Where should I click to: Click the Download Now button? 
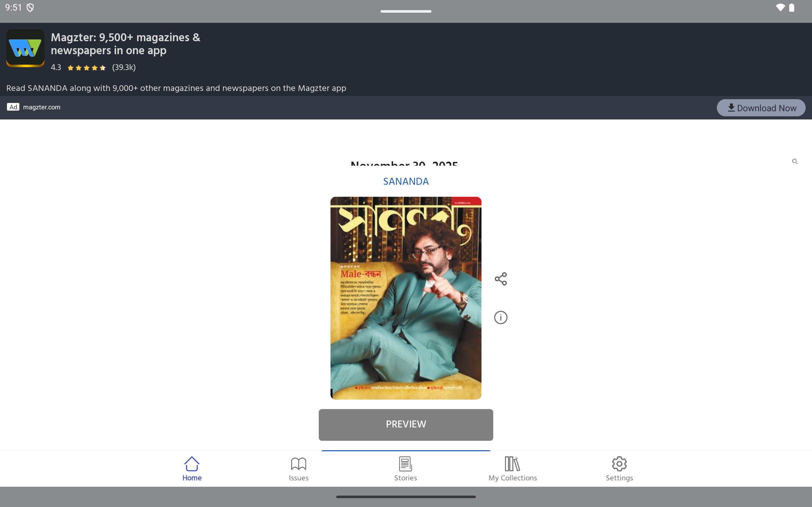click(761, 108)
